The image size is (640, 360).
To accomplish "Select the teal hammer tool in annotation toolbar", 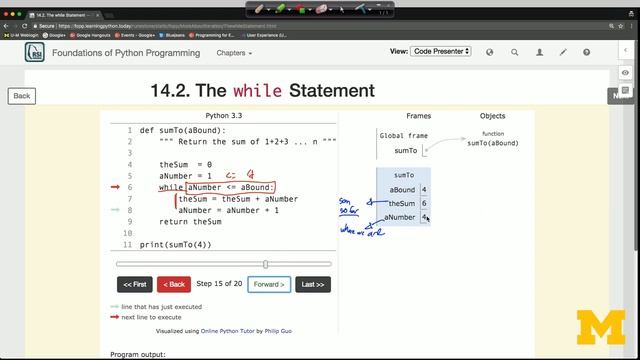I will [361, 9].
